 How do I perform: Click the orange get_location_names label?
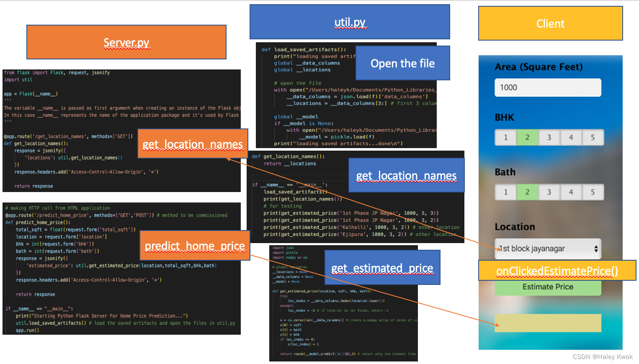[193, 144]
